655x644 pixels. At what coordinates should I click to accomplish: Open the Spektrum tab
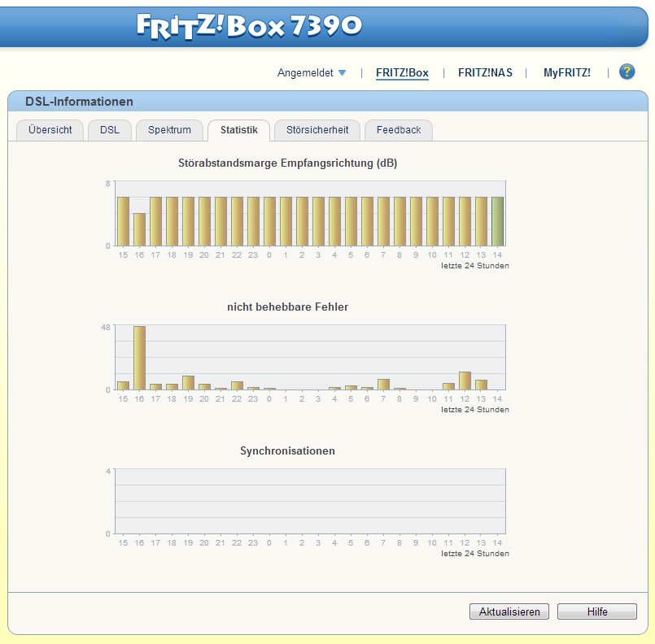pyautogui.click(x=169, y=130)
